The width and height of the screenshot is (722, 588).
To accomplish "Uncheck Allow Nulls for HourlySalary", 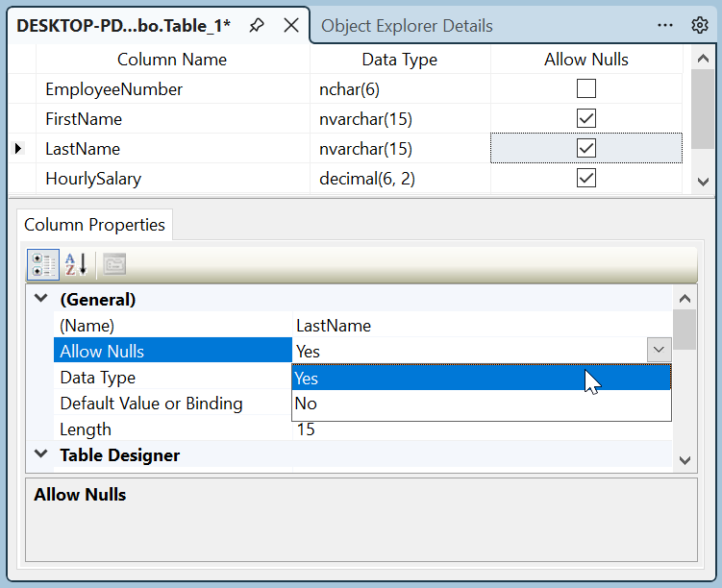I will pos(586,178).
